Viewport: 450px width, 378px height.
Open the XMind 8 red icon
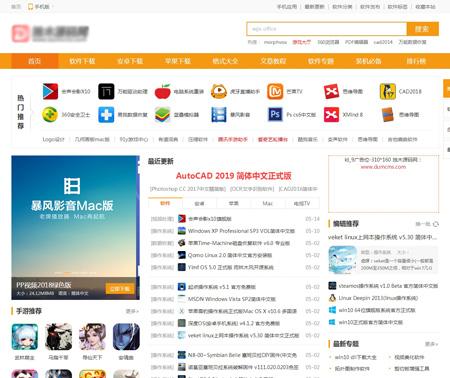[331, 115]
